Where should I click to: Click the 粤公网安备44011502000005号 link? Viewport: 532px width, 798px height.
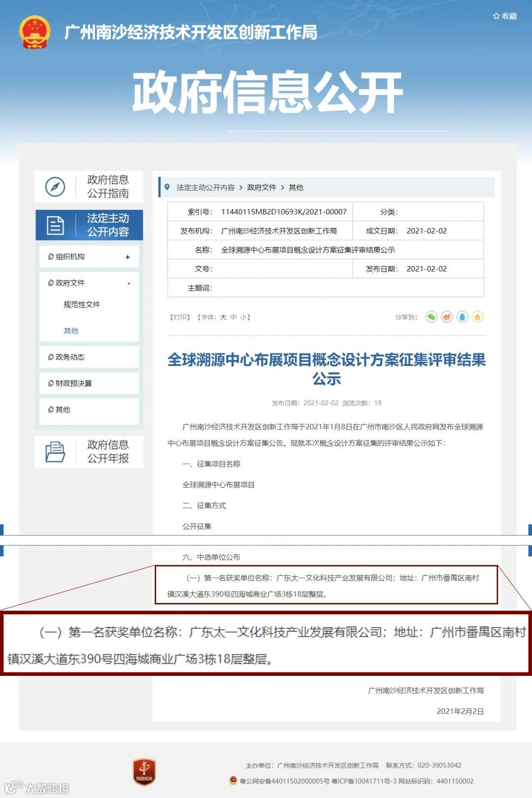[x=284, y=781]
